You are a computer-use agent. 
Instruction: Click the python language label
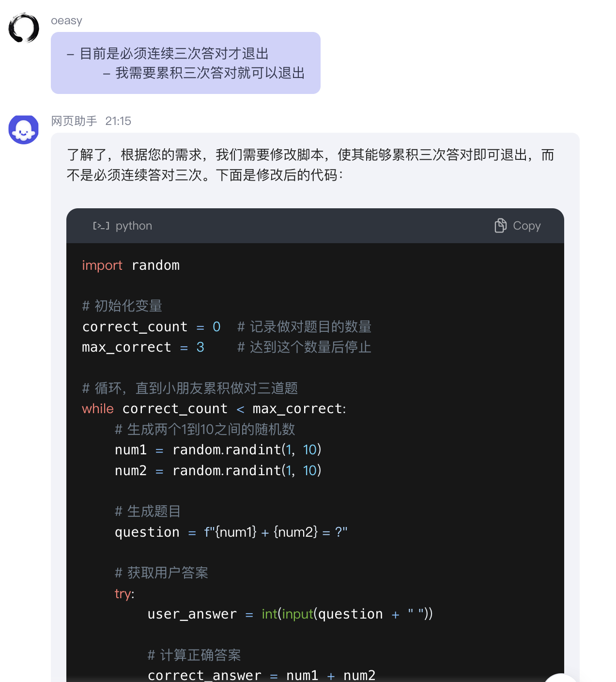pos(134,226)
